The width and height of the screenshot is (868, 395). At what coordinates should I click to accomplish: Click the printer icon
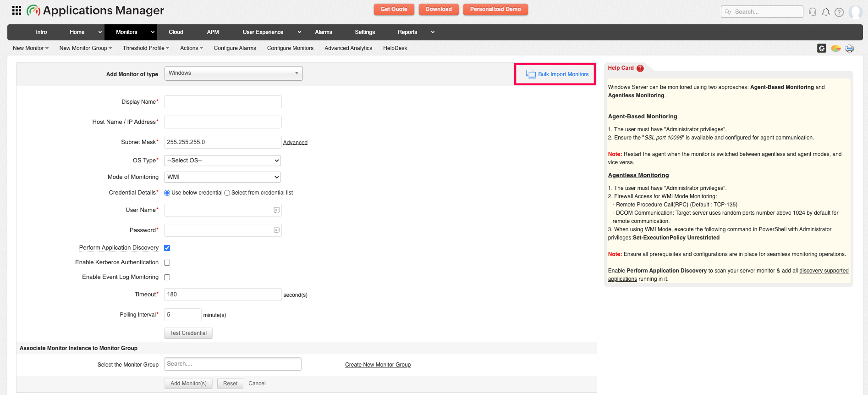click(850, 48)
